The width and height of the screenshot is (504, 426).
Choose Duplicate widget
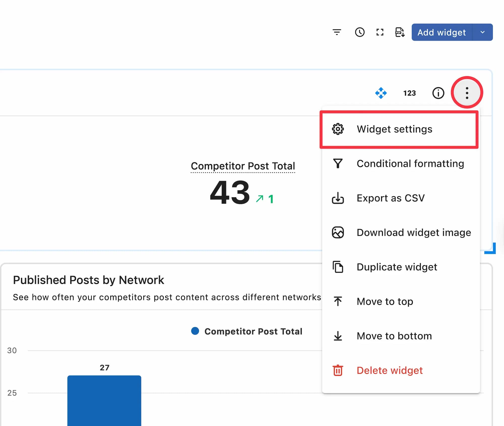click(397, 267)
